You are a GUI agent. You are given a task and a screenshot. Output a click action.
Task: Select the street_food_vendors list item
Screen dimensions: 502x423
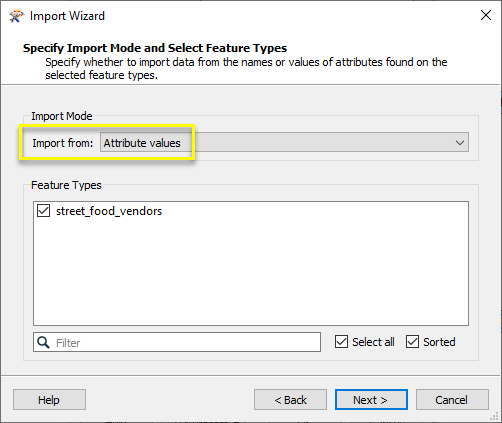click(109, 211)
